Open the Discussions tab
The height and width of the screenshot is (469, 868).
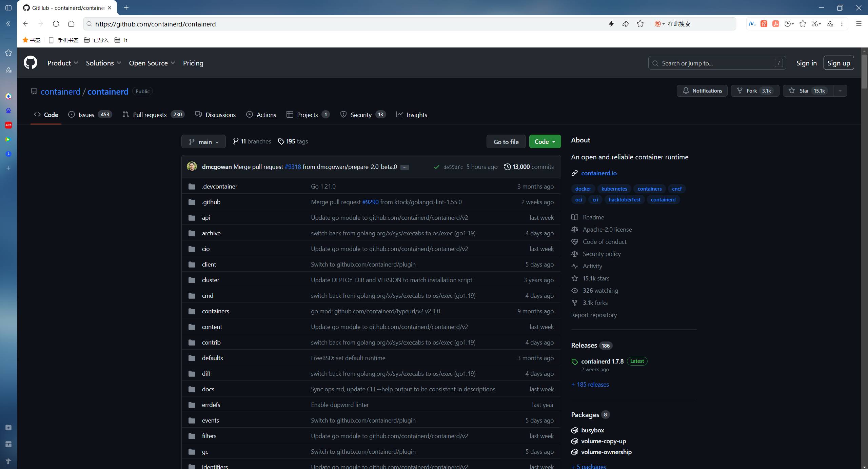pos(215,115)
